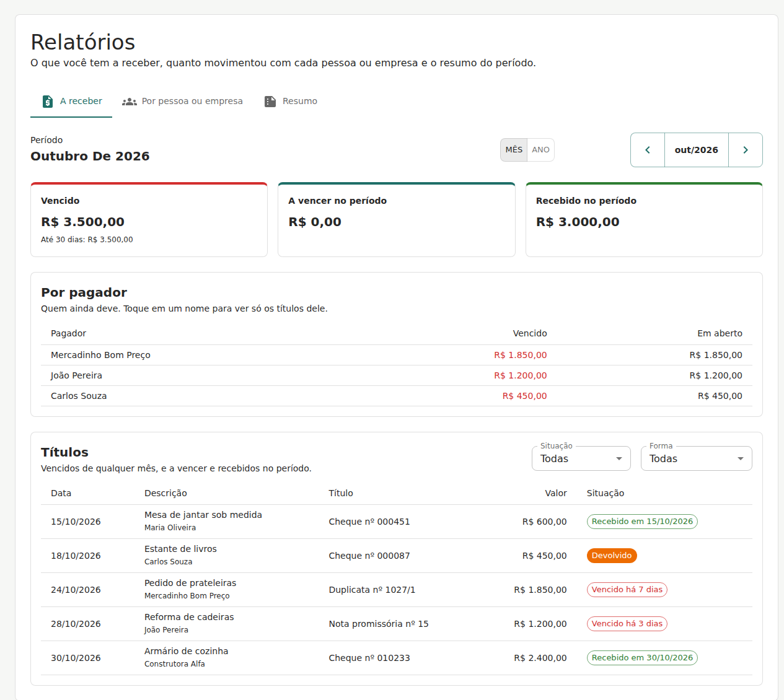This screenshot has height=700, width=784.
Task: Click the Duplicata nº 1027/1 title cell
Action: tap(372, 590)
